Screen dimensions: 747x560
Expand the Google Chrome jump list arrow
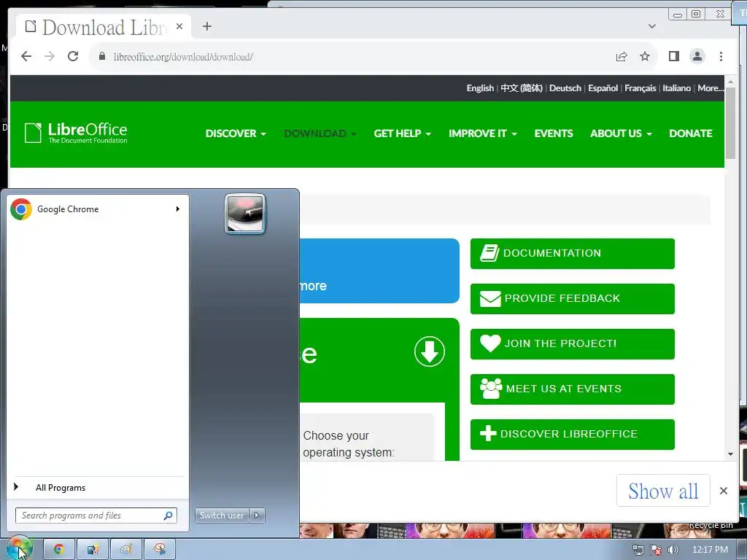(178, 209)
